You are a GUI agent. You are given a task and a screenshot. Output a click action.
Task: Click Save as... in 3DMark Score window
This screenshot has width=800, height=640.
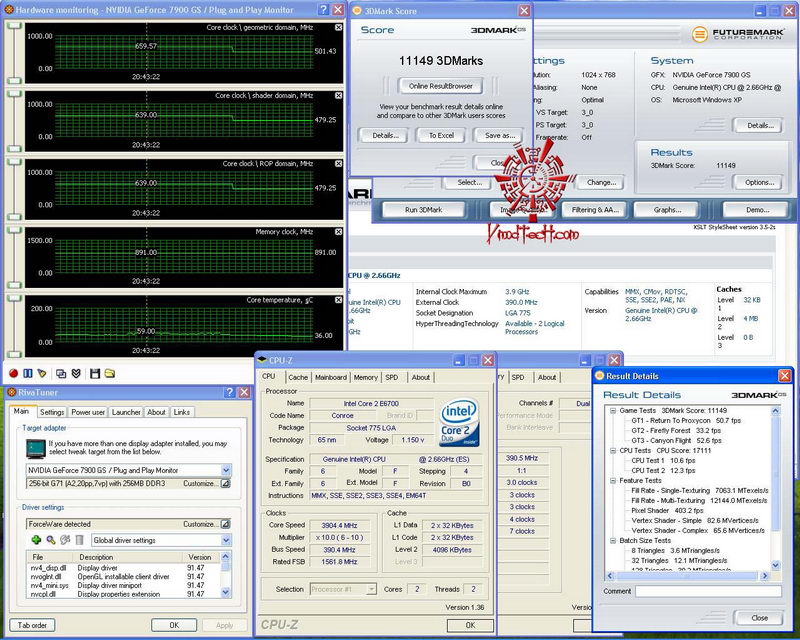[x=499, y=136]
